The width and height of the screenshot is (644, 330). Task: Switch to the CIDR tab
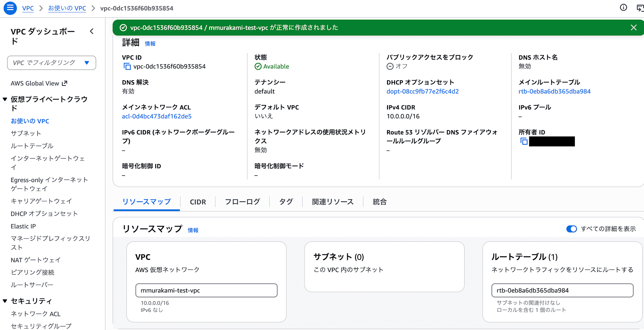tap(198, 202)
